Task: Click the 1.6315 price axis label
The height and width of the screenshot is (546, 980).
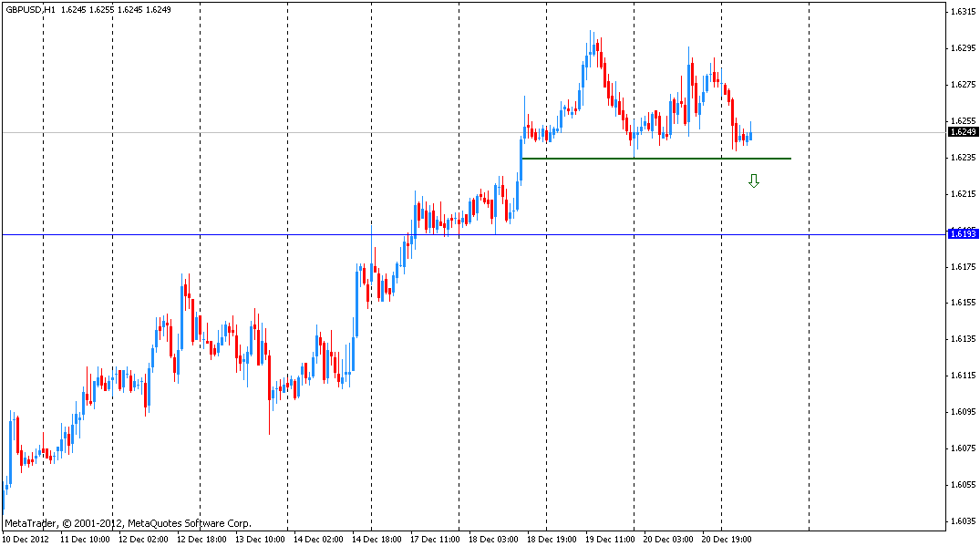Action: (x=963, y=11)
